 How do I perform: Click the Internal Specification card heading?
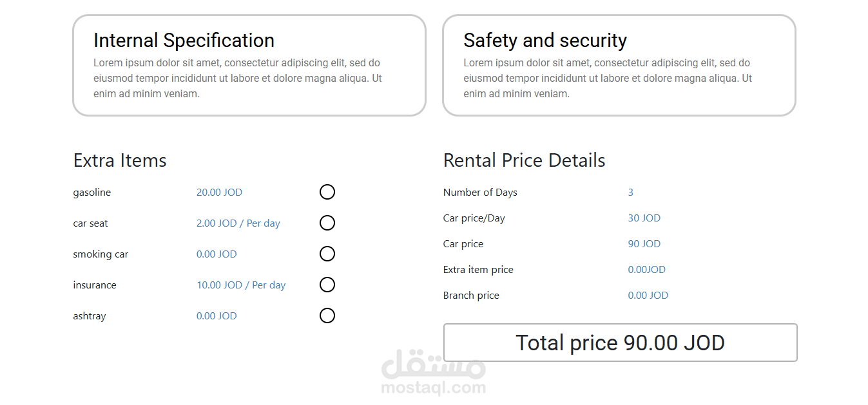point(184,41)
